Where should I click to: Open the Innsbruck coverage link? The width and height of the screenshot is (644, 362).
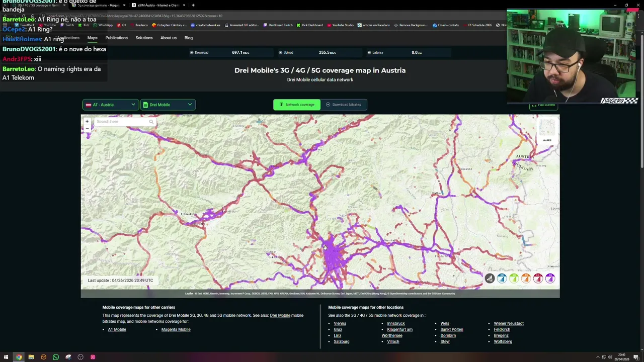click(x=396, y=323)
